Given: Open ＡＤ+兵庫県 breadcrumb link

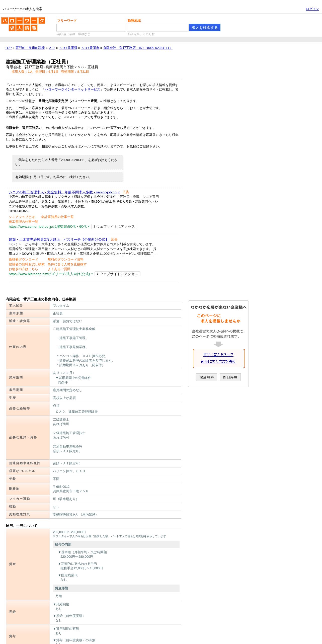Looking at the screenshot, I should click(x=68, y=48).
